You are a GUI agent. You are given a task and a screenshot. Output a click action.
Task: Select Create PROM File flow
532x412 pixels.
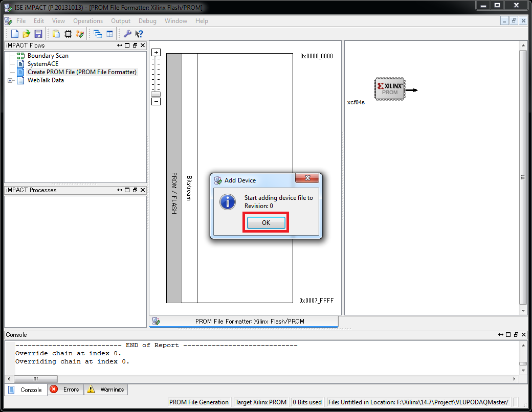point(82,72)
